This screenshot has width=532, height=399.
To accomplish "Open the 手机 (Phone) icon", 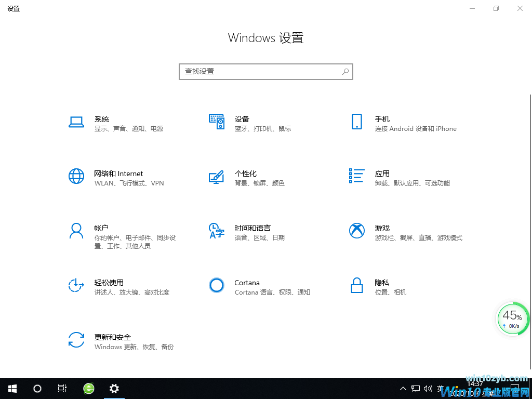I will [x=356, y=122].
